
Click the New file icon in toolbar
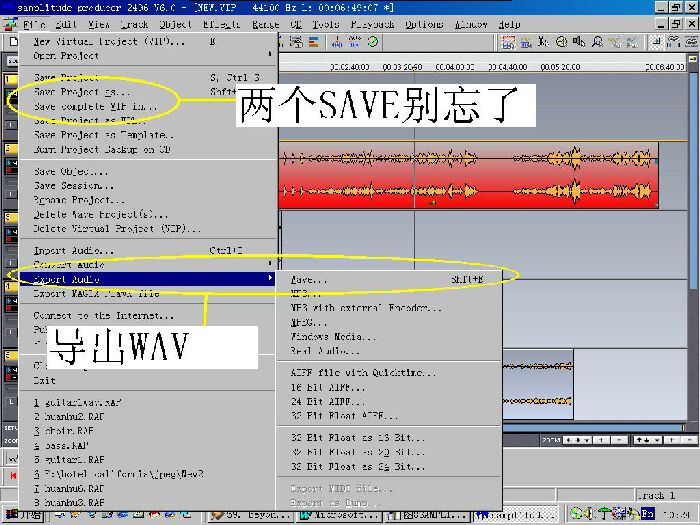[13, 42]
